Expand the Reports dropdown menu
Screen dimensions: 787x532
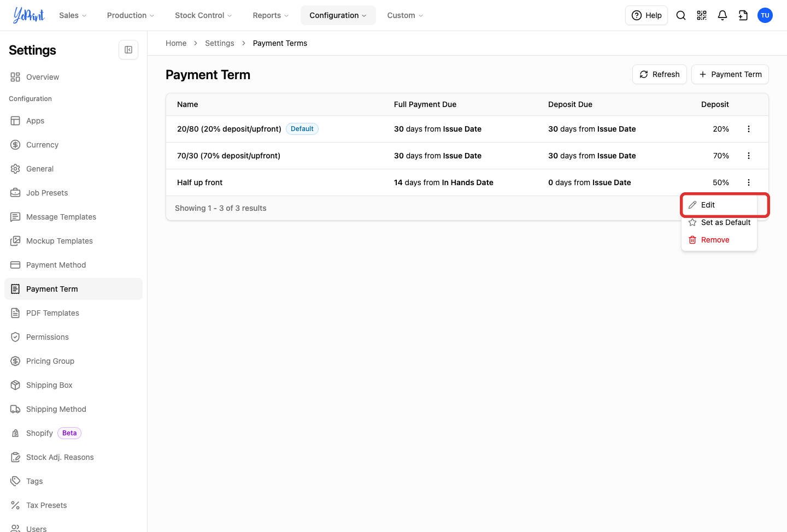(x=271, y=15)
